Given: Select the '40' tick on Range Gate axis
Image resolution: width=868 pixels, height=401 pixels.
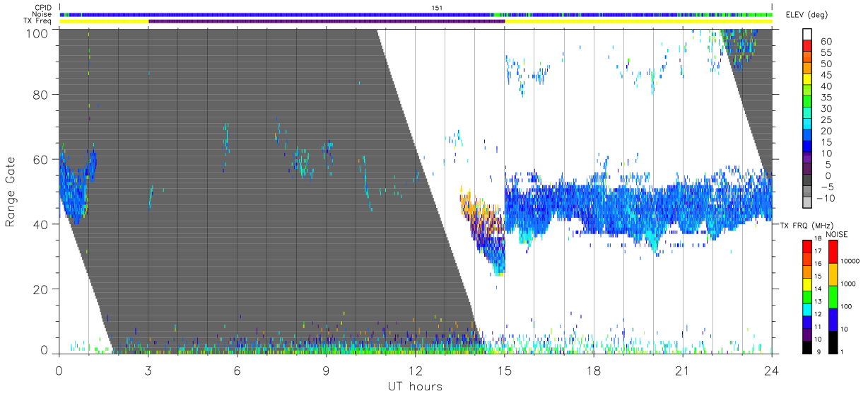Looking at the screenshot, I should (41, 224).
